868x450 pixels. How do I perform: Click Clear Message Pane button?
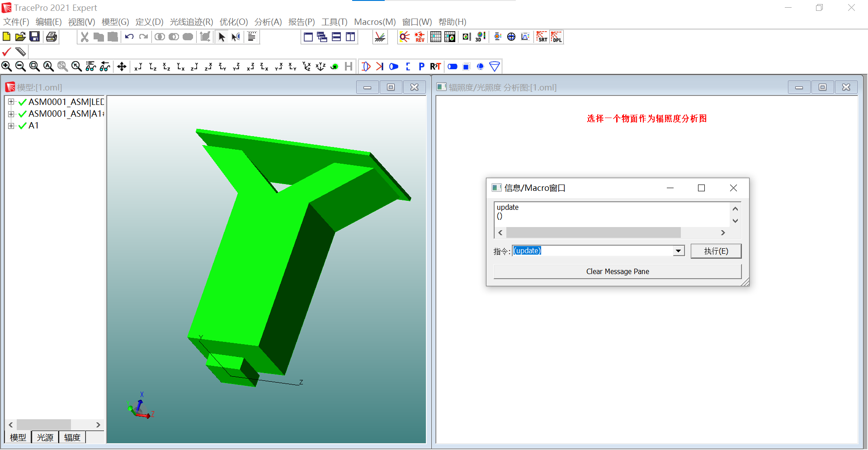[618, 271]
